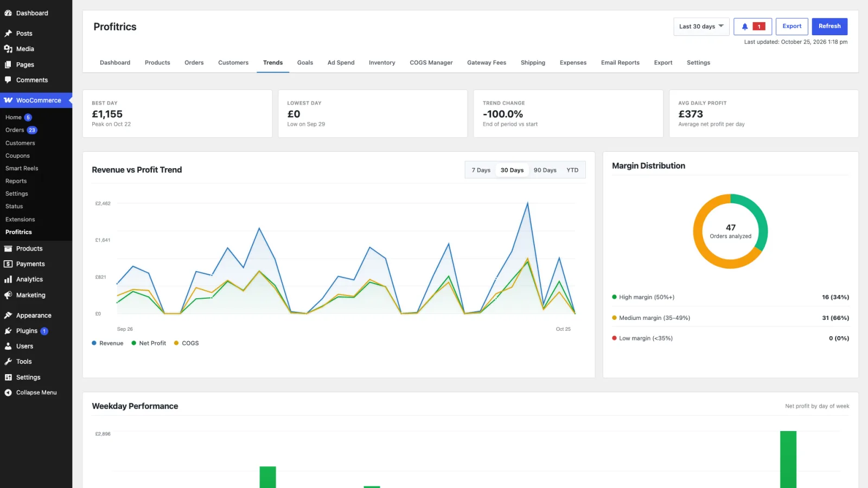Open the Last 30 days dropdown
868x488 pixels.
[701, 27]
